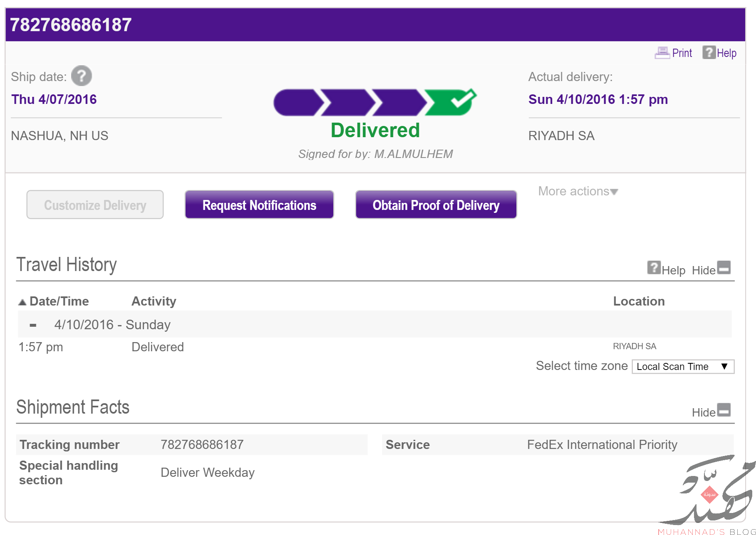Open the Local Scan Time zone selector
This screenshot has width=756, height=535.
tap(683, 367)
